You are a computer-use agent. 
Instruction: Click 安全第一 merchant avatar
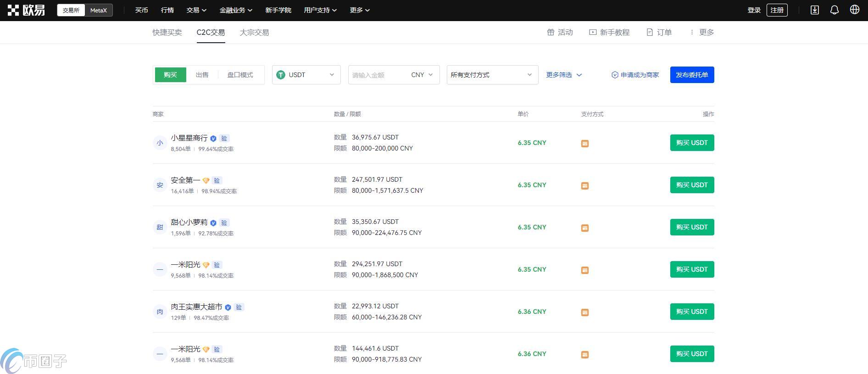160,185
